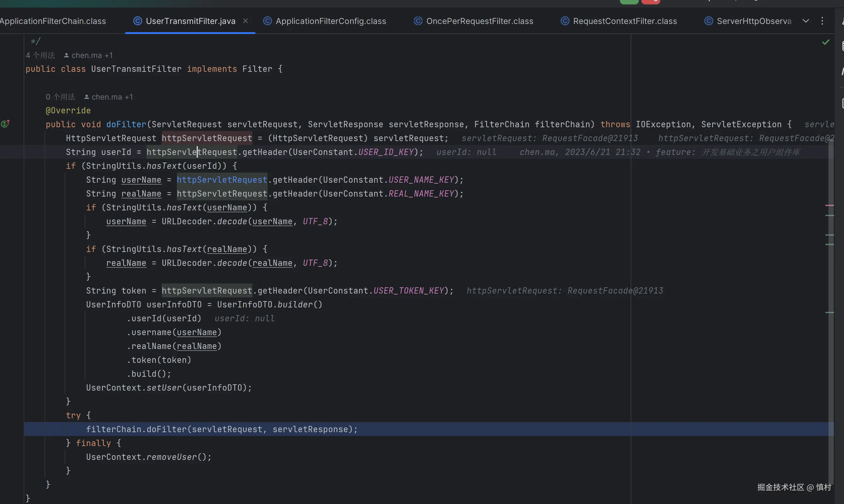The width and height of the screenshot is (844, 504).
Task: Switch to the ApplicationFilterChain.class tab
Action: click(53, 21)
